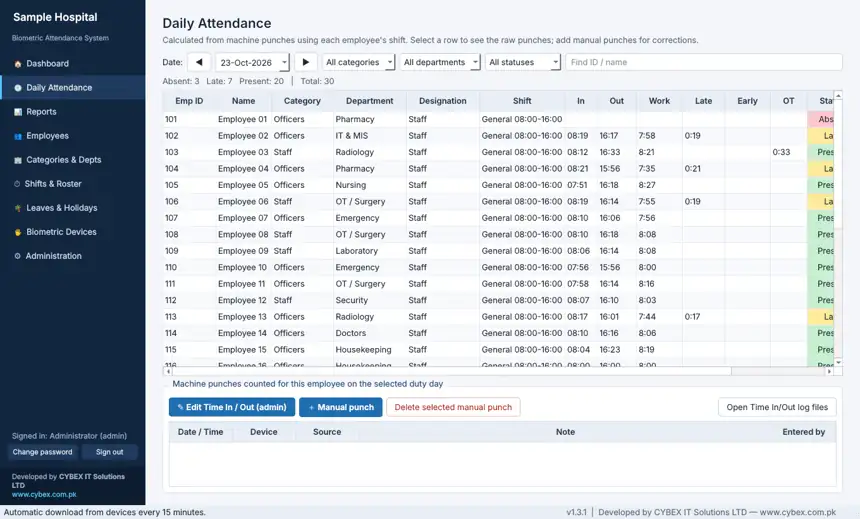Click Absent status cell for Emp 101
860x519 pixels.
[x=821, y=119]
